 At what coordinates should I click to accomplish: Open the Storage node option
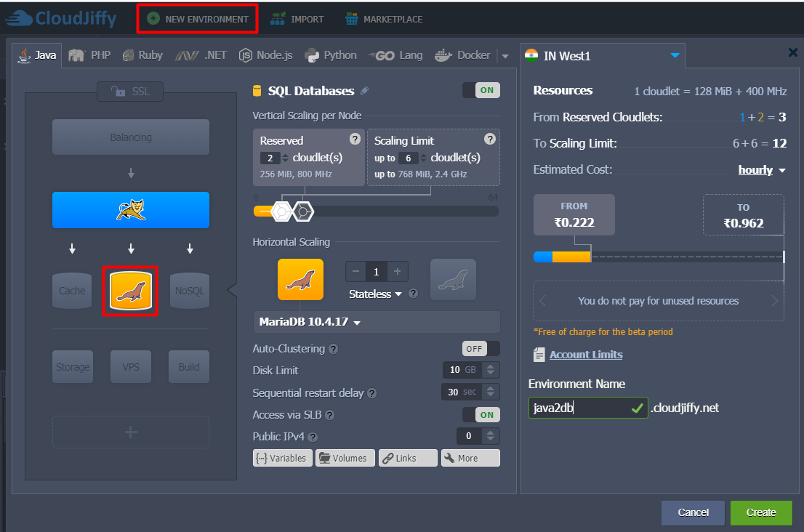pos(72,366)
